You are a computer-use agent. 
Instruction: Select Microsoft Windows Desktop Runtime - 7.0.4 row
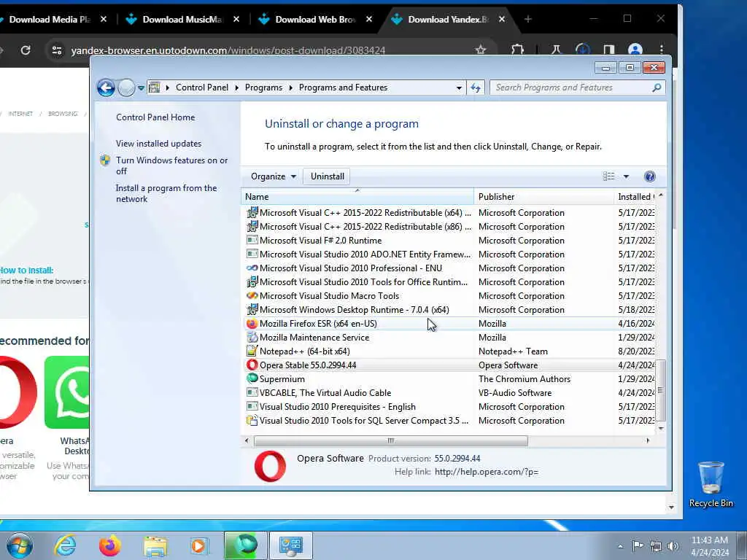tap(449, 309)
